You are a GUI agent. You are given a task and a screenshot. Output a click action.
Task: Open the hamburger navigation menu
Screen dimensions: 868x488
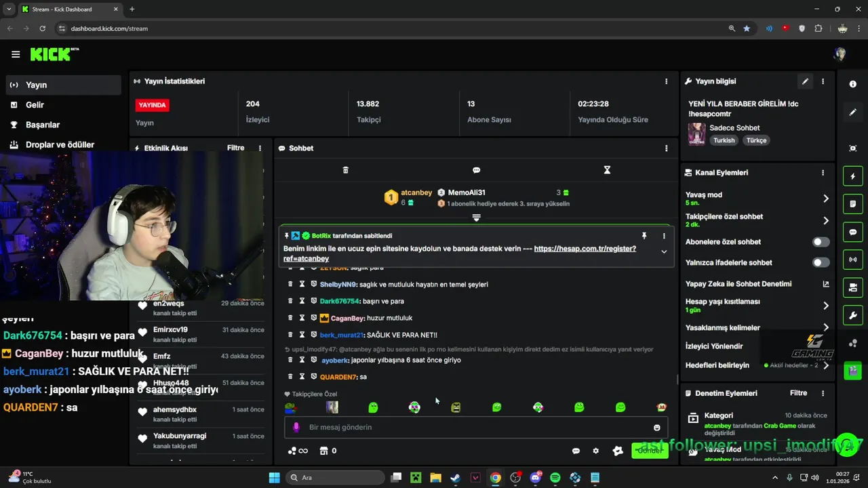[16, 54]
